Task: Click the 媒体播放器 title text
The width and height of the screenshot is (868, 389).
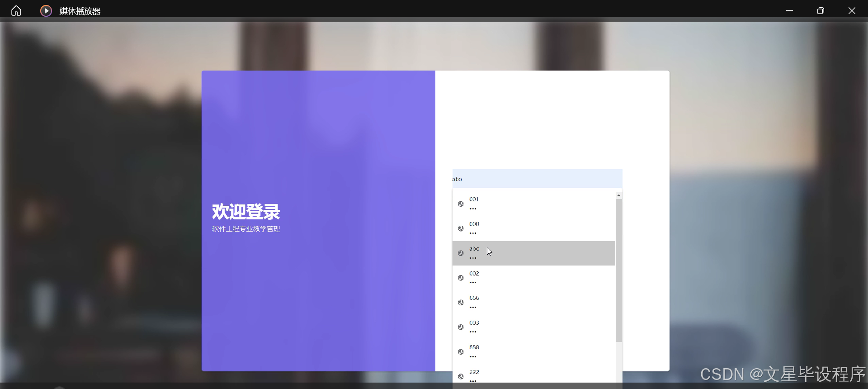Action: pos(80,11)
